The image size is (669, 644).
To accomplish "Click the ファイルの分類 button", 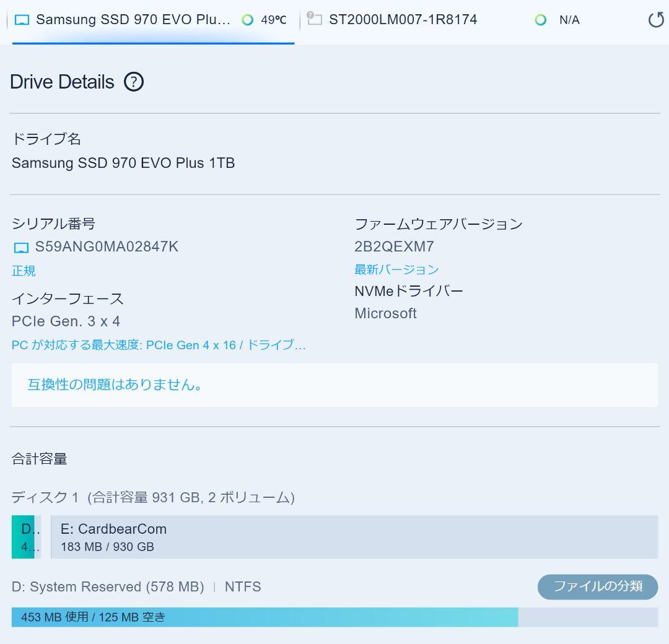I will pyautogui.click(x=597, y=586).
